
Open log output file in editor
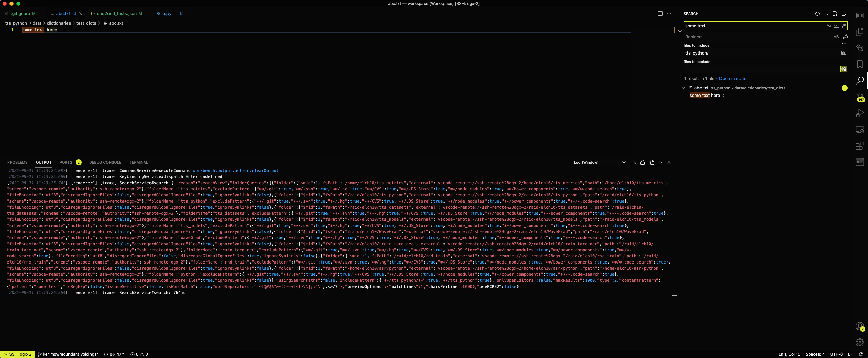[x=651, y=162]
